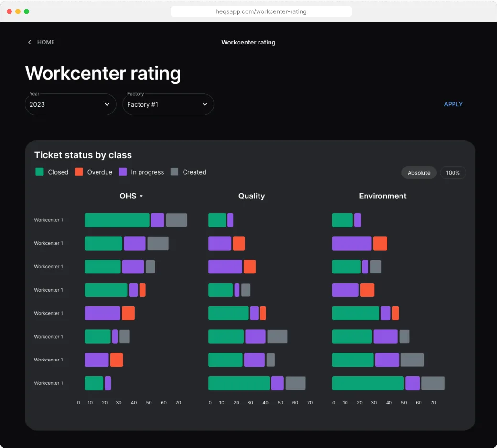Open the Year dropdown showing 2023
The image size is (497, 448).
coord(70,104)
